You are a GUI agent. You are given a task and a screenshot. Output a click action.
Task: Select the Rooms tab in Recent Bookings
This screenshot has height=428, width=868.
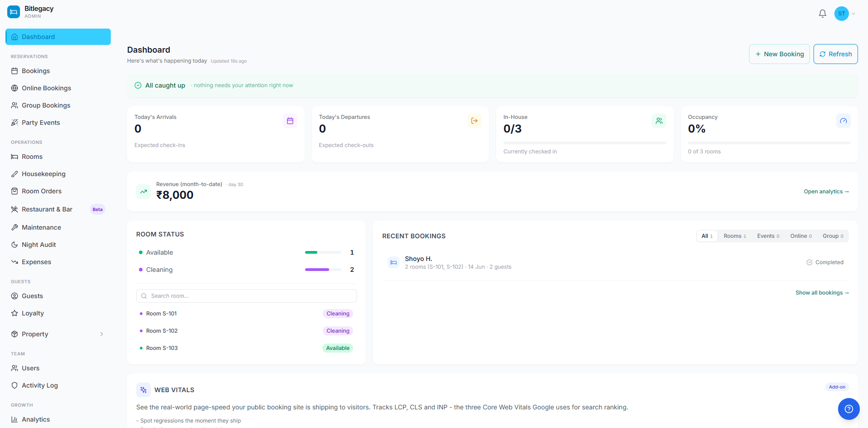pos(735,236)
